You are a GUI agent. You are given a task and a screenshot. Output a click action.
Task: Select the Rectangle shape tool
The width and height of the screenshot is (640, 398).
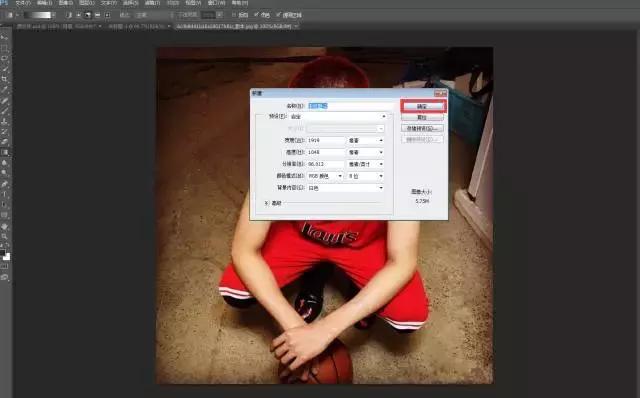(x=5, y=215)
